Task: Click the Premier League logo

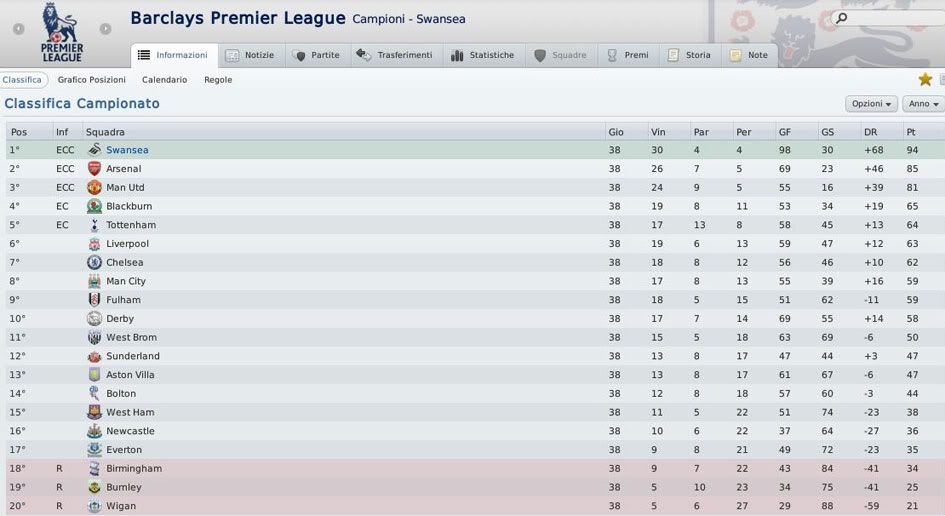Action: click(x=62, y=30)
